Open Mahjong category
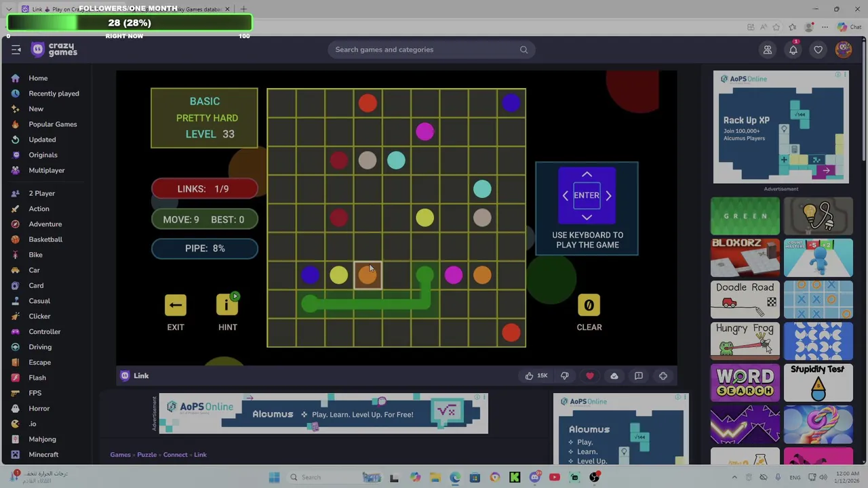The image size is (868, 488). tap(42, 439)
